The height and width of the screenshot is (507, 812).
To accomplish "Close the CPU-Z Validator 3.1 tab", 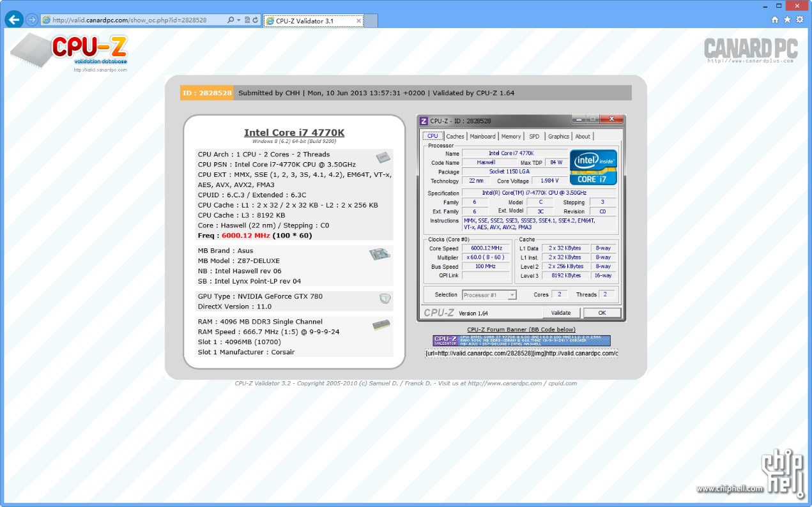I will [x=358, y=20].
